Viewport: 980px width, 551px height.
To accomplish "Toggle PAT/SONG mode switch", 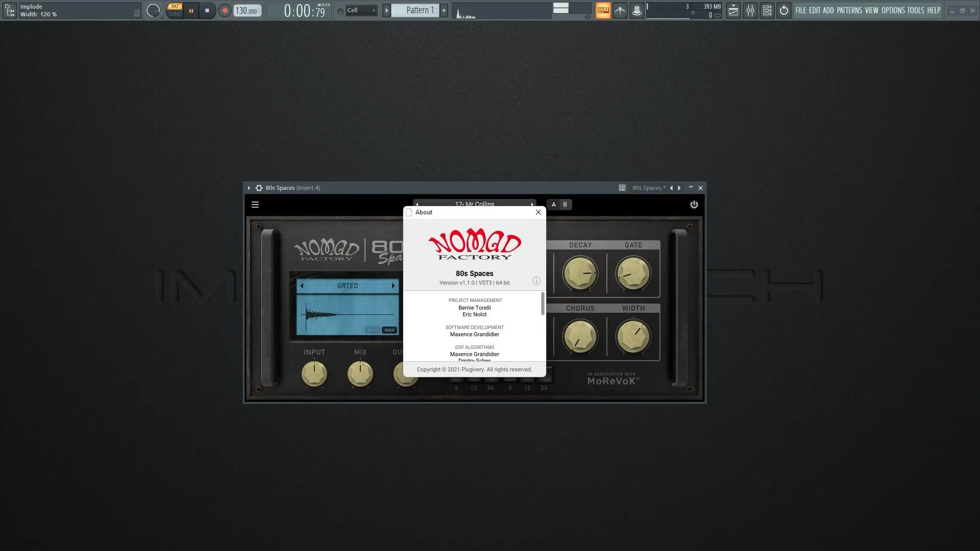I will (x=175, y=10).
